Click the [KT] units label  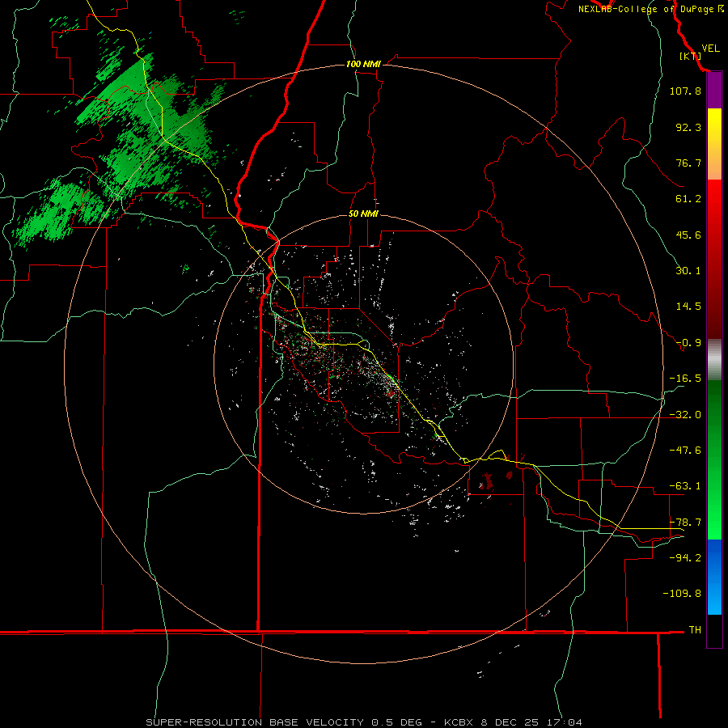[691, 56]
